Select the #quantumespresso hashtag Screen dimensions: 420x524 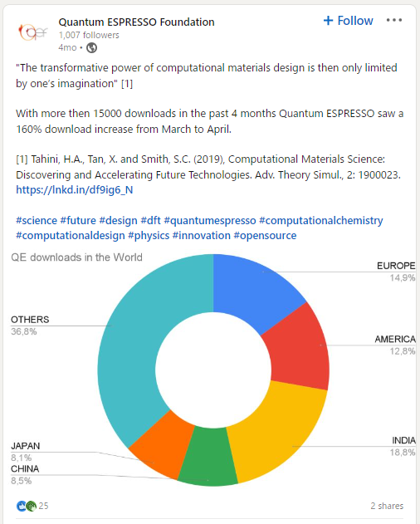pos(210,221)
